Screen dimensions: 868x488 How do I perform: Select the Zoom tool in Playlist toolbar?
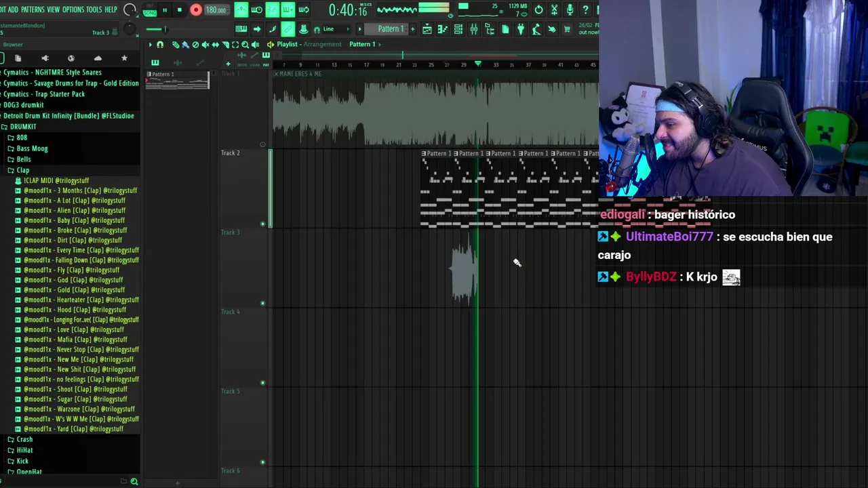pos(245,45)
